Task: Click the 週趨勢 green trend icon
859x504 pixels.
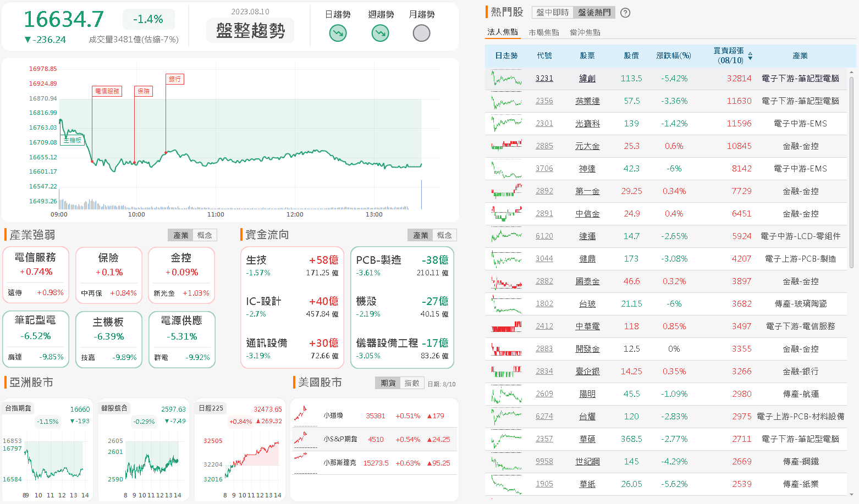Action: pyautogui.click(x=379, y=33)
